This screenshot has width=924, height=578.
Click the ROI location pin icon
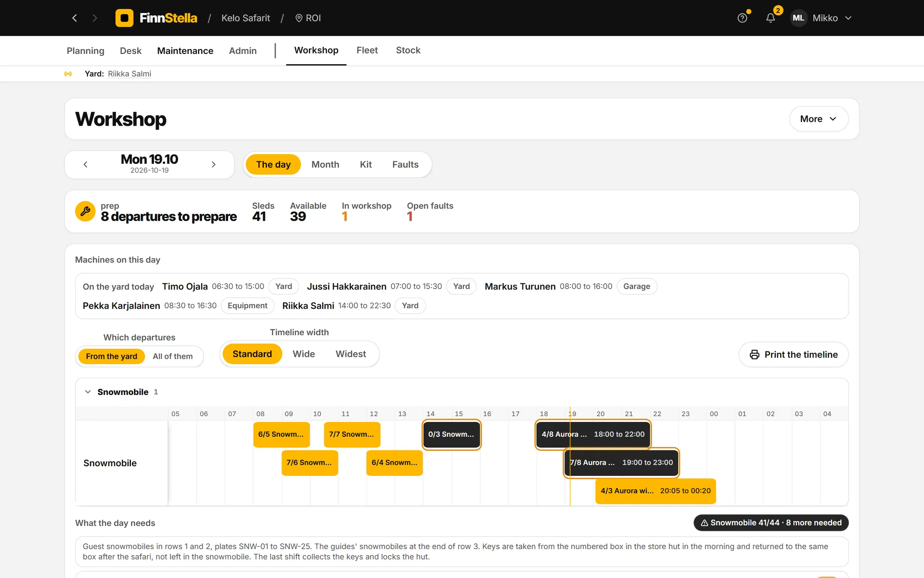[x=299, y=18]
